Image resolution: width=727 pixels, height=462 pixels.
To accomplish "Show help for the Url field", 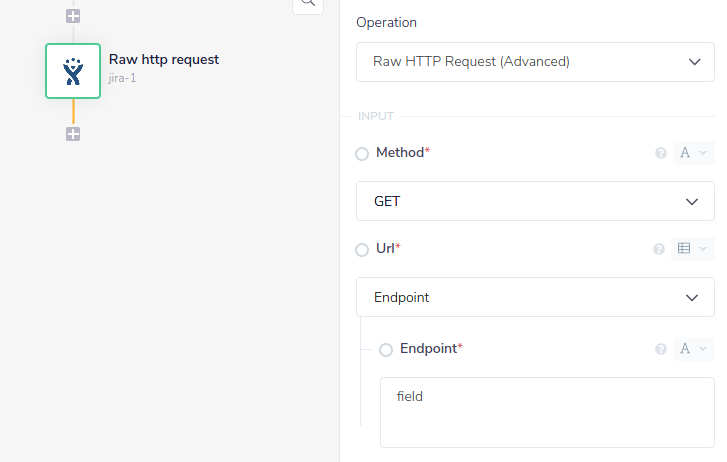I will [660, 249].
